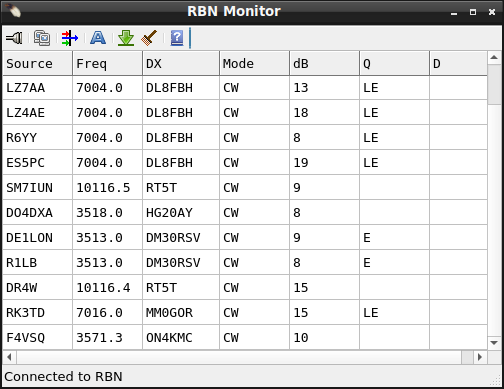Click the ON4KMC DX cell
Viewport: 504px width, 389px height.
(x=181, y=338)
